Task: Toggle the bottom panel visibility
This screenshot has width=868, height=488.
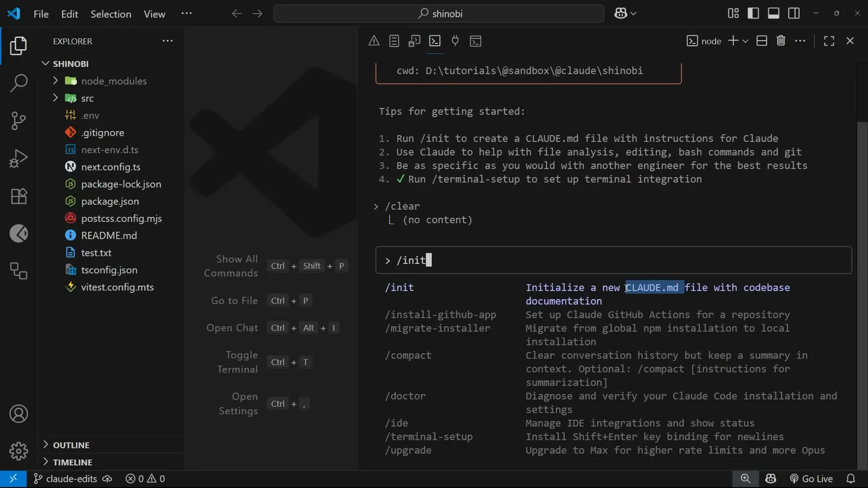Action: pos(774,13)
